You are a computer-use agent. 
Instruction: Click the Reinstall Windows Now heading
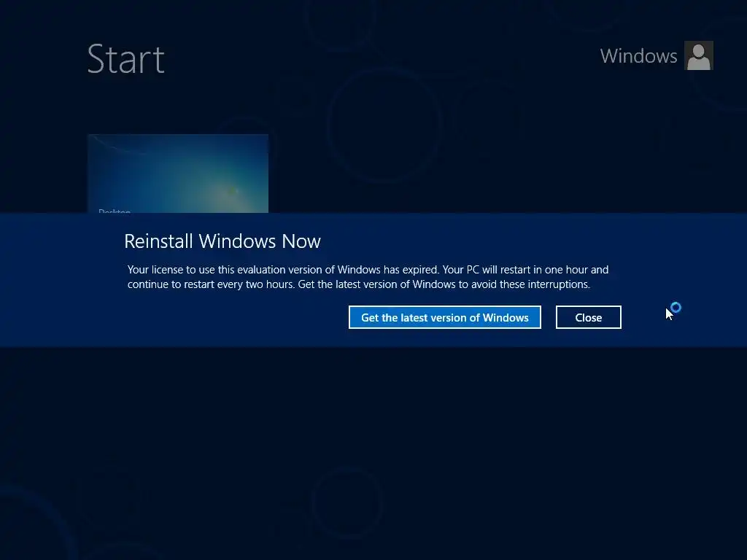tap(222, 241)
